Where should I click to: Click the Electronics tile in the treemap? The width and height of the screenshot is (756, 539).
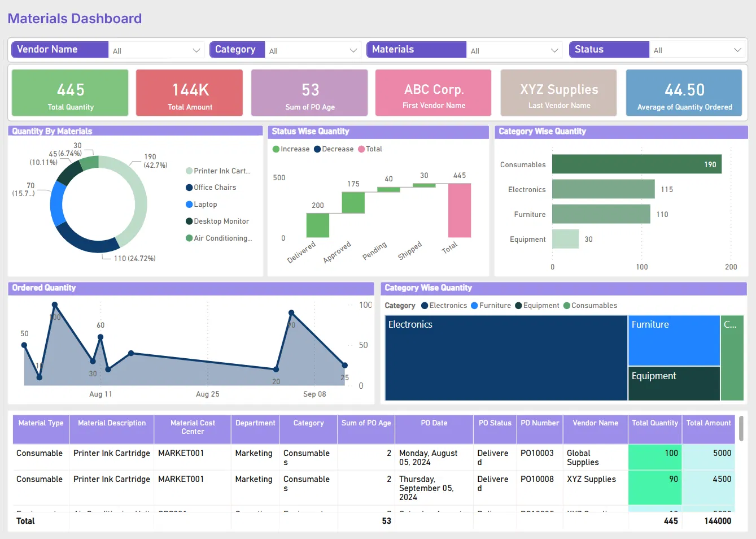pos(506,358)
